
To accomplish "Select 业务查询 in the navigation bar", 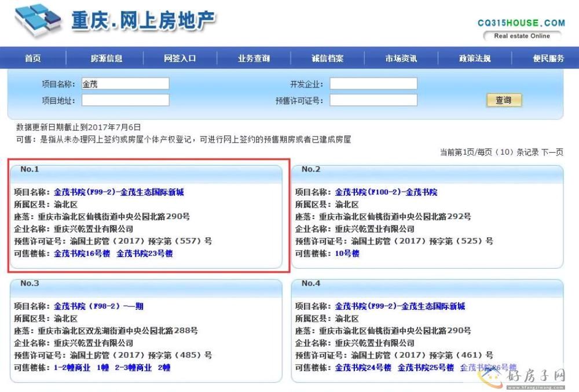I will pos(254,58).
